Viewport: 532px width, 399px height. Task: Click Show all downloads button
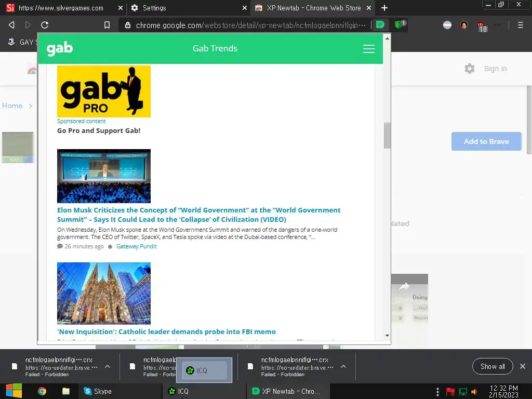coord(493,366)
